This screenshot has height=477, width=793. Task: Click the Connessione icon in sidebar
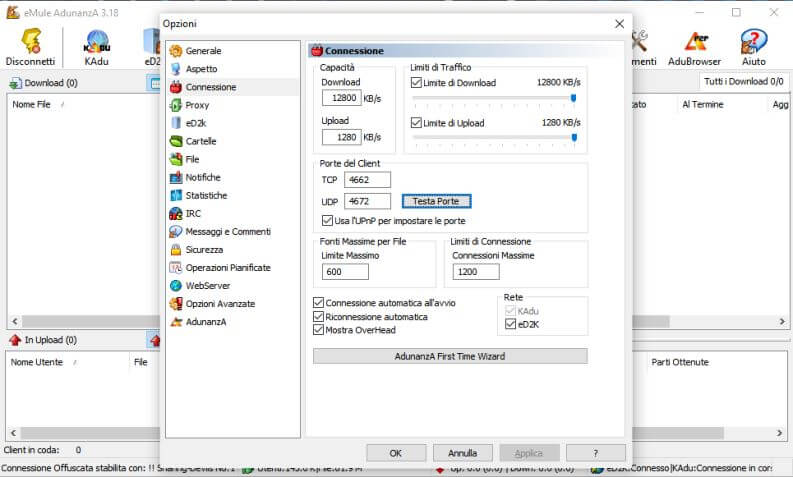pos(175,87)
